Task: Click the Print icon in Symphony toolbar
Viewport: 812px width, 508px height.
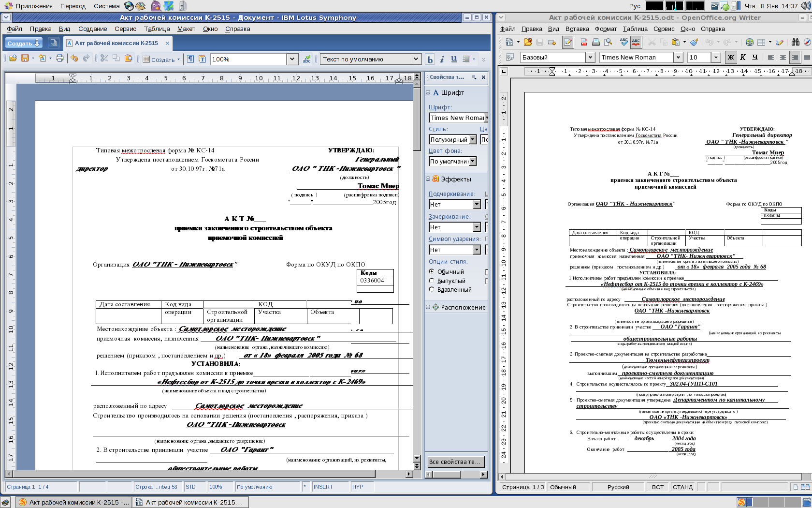Action: coord(59,59)
